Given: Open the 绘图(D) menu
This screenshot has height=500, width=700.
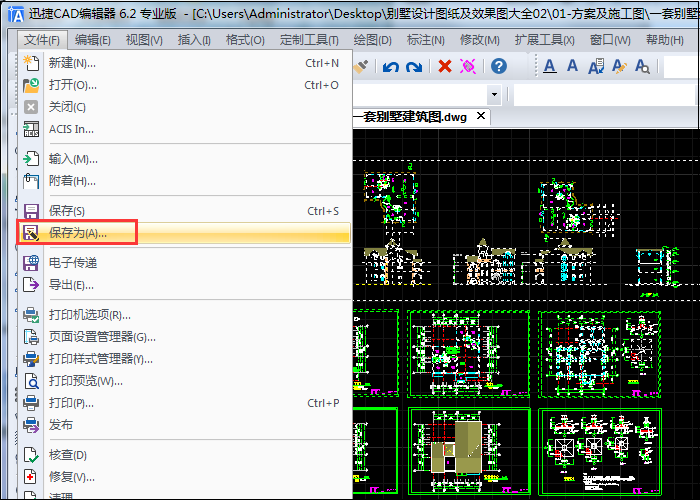Looking at the screenshot, I should (373, 40).
